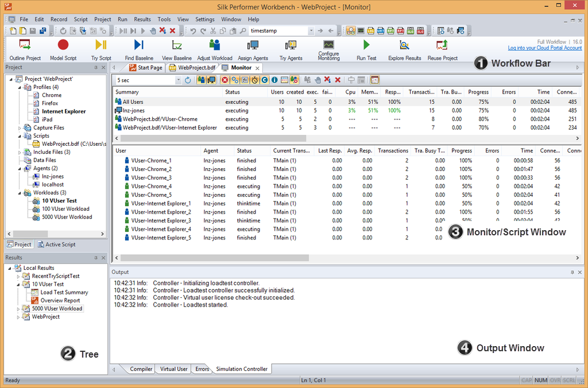Screen dimensions: 588x388
Task: Stop all virtual users via red stop icon
Action: pyautogui.click(x=338, y=79)
